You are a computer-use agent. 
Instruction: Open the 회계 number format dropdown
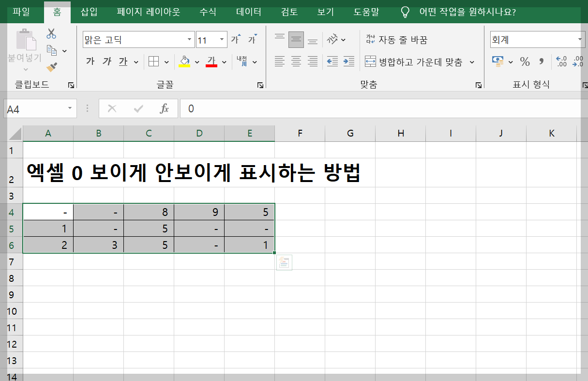pos(579,39)
